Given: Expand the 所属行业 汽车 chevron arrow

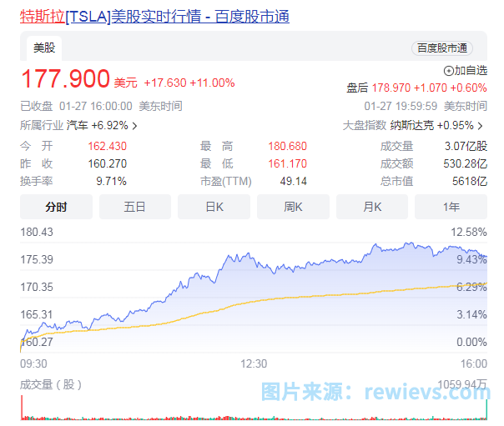Looking at the screenshot, I should [x=135, y=126].
